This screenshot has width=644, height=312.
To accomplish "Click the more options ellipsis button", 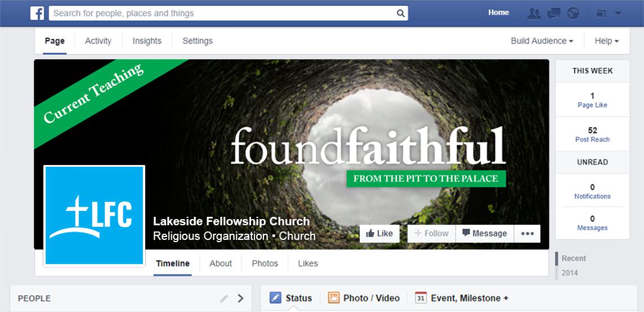I will [x=527, y=234].
